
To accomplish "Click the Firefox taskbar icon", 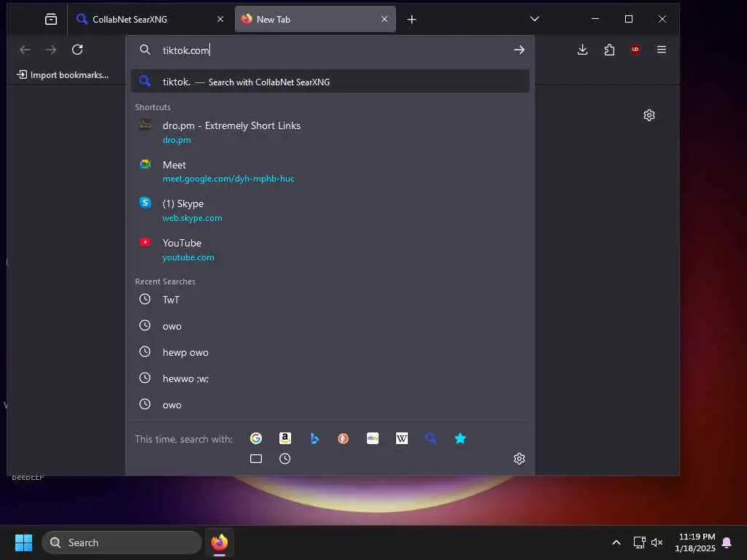I will [220, 542].
